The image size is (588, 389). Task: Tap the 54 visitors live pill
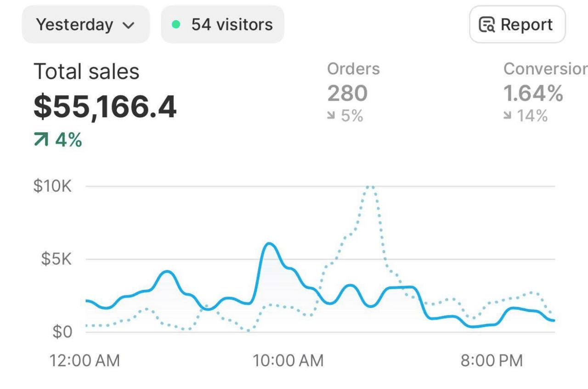click(223, 24)
